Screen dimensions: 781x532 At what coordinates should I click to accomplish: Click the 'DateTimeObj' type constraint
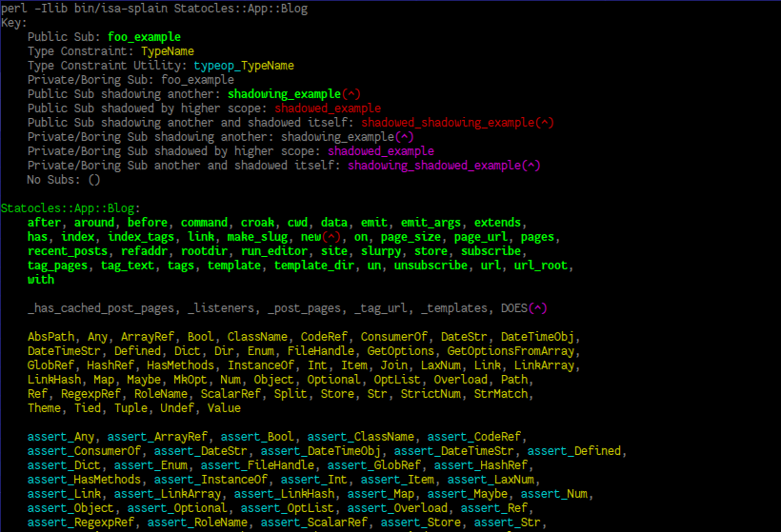click(537, 337)
